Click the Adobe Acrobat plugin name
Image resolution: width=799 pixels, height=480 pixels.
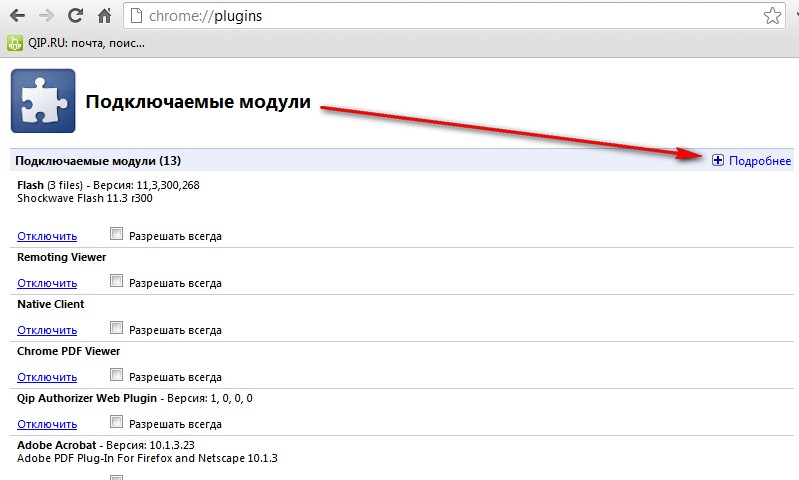(57, 445)
